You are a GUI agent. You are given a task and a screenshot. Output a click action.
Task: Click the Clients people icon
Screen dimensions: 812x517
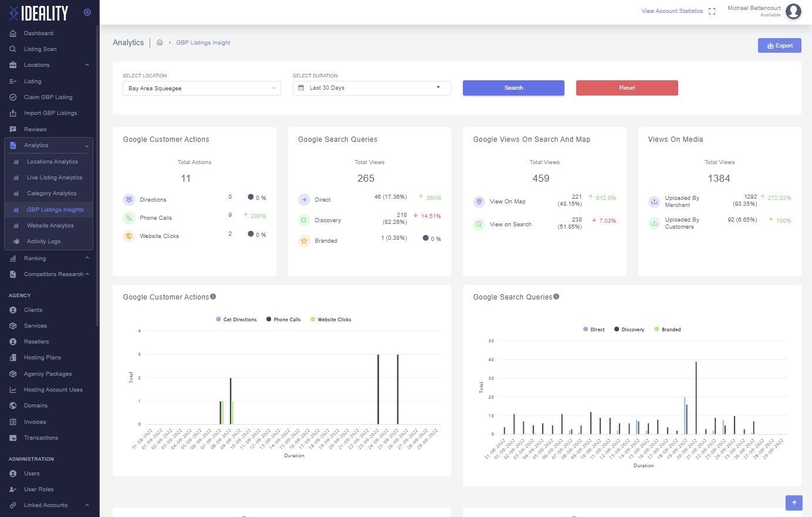click(13, 310)
